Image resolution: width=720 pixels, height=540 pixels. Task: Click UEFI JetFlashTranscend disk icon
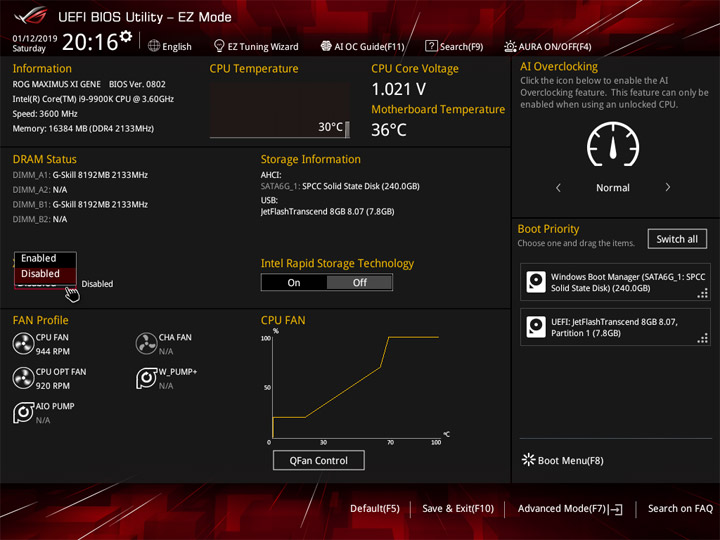(x=536, y=327)
